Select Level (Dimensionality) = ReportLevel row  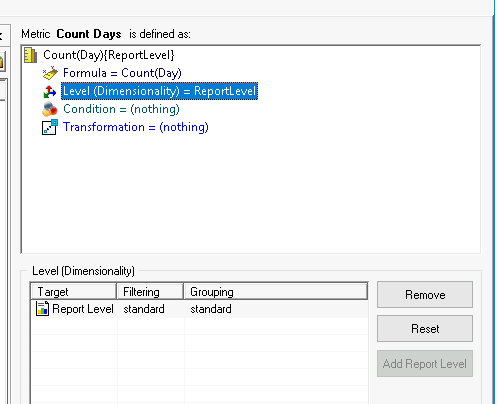click(x=159, y=91)
